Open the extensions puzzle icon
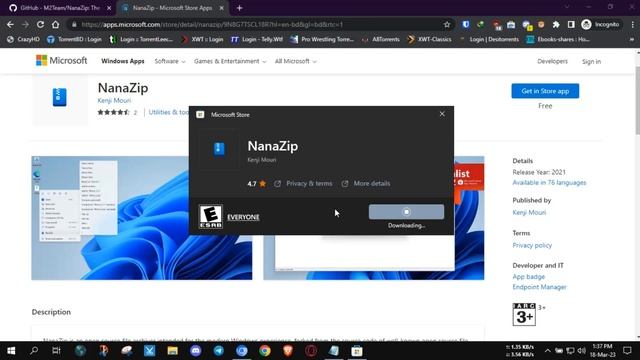Viewport: 640px width, 360px height. (556, 24)
